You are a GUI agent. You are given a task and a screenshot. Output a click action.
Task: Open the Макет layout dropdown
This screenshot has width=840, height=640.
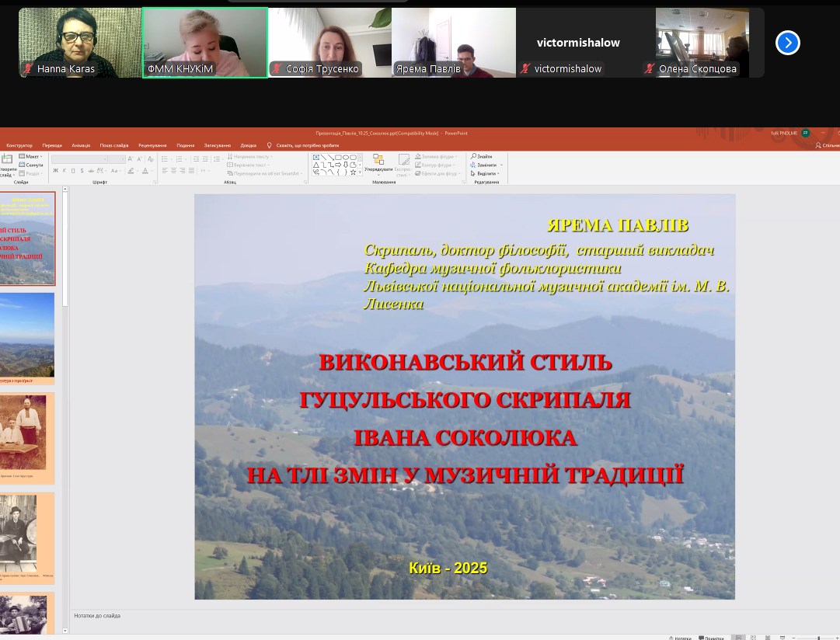[x=30, y=156]
